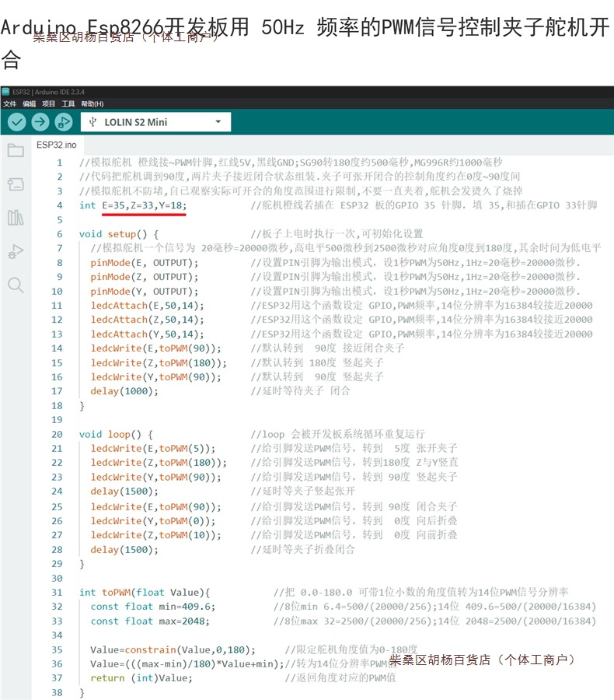Click the USB icon in board selector
The width and height of the screenshot is (614, 700).
[92, 122]
